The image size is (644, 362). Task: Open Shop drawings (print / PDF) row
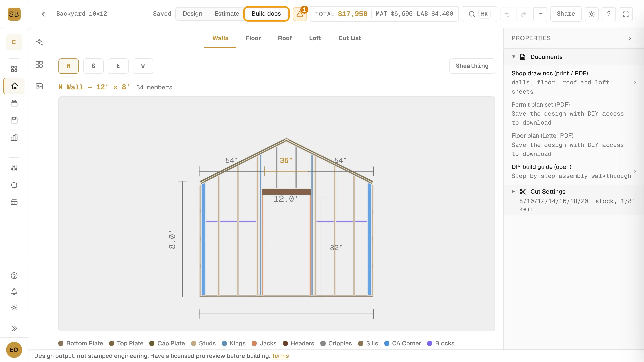tap(574, 82)
